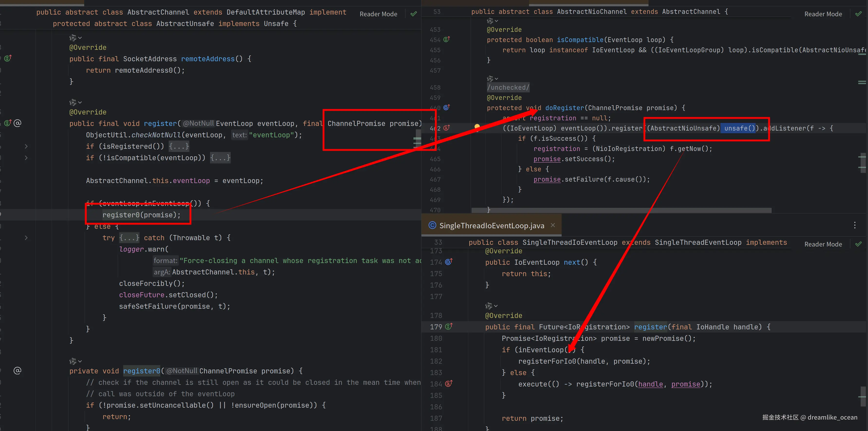
Task: Toggle Reader Mode in AbstractChannel editor
Action: pos(378,14)
